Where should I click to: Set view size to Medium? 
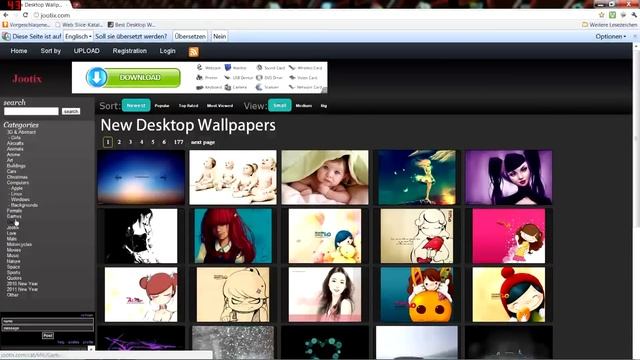(304, 106)
